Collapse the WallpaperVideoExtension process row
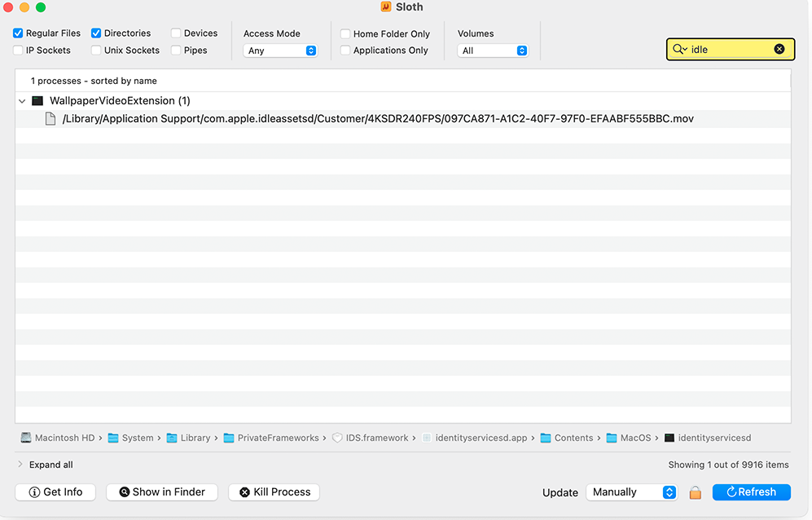Image resolution: width=812 pixels, height=520 pixels. point(22,101)
